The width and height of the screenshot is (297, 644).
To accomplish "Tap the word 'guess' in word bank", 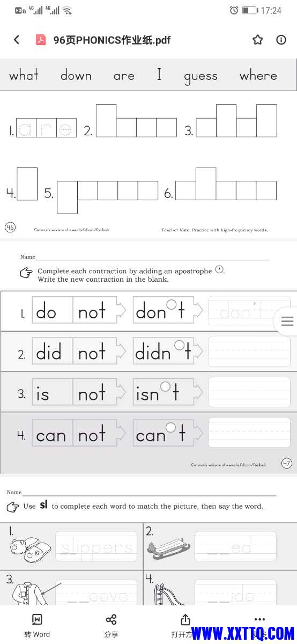I will coord(201,76).
